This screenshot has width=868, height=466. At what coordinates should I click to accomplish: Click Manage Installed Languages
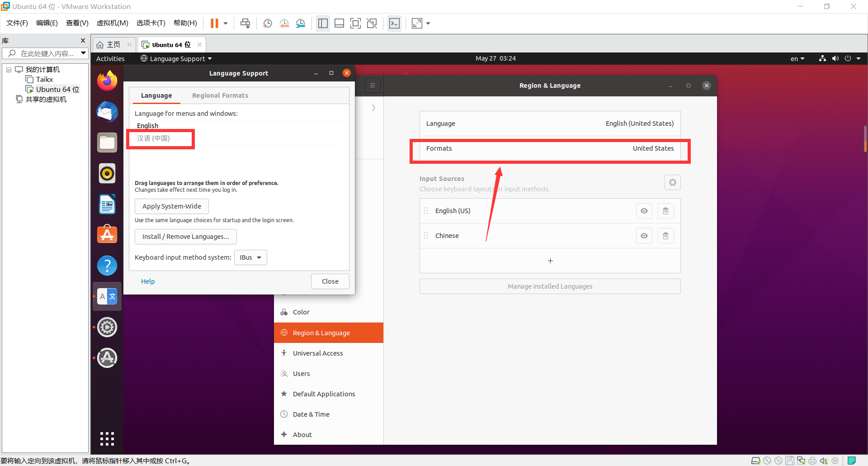[550, 286]
